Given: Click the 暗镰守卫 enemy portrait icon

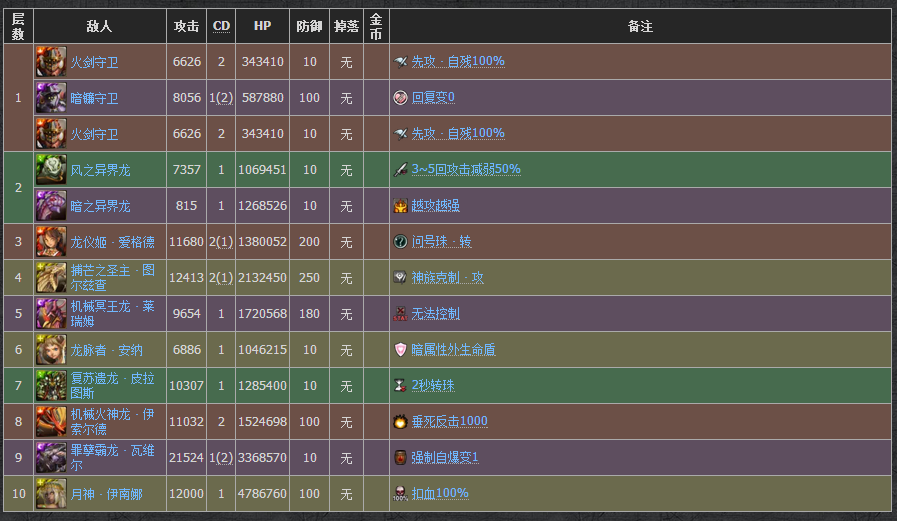Looking at the screenshot, I should 51,98.
